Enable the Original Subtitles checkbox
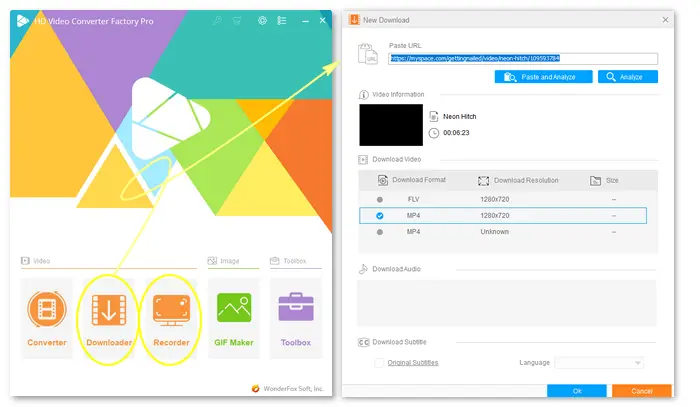This screenshot has width=700, height=407. (379, 362)
